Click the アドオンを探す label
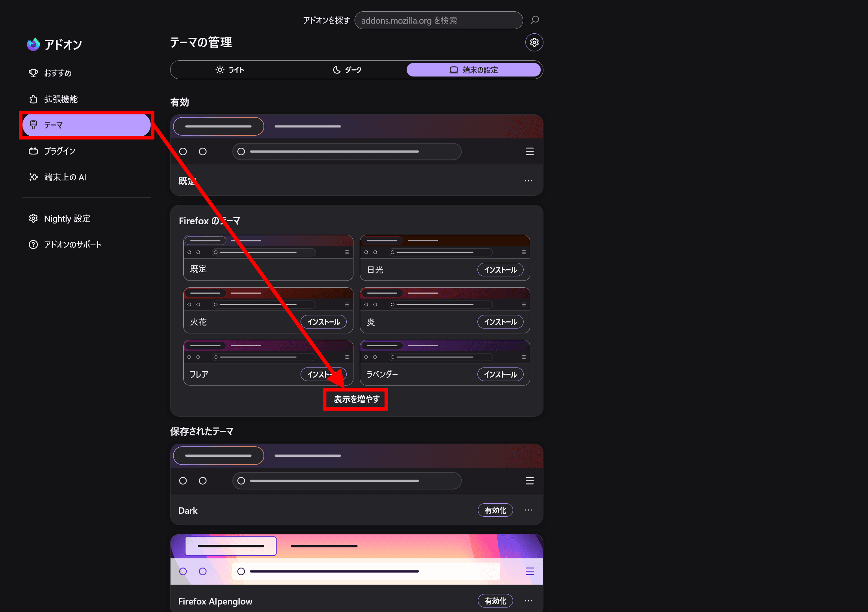 click(x=326, y=20)
